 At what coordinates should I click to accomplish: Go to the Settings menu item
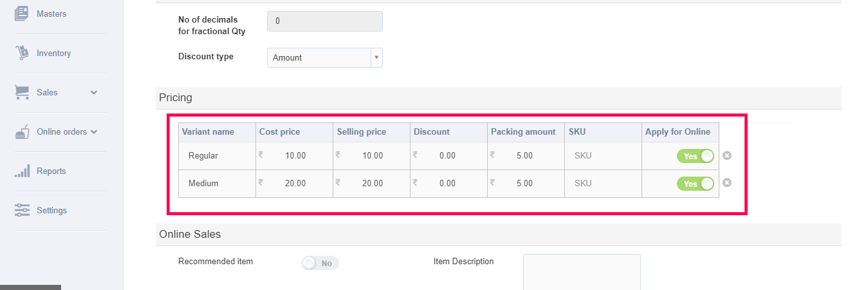(51, 211)
